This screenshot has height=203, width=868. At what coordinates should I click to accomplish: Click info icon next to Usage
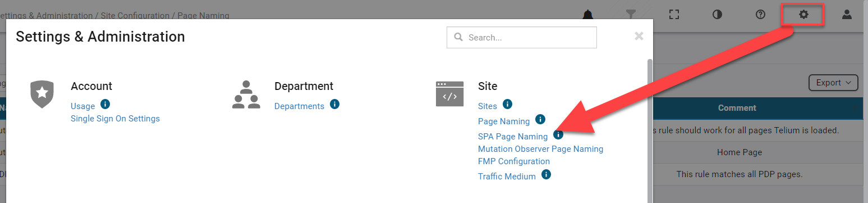click(105, 104)
